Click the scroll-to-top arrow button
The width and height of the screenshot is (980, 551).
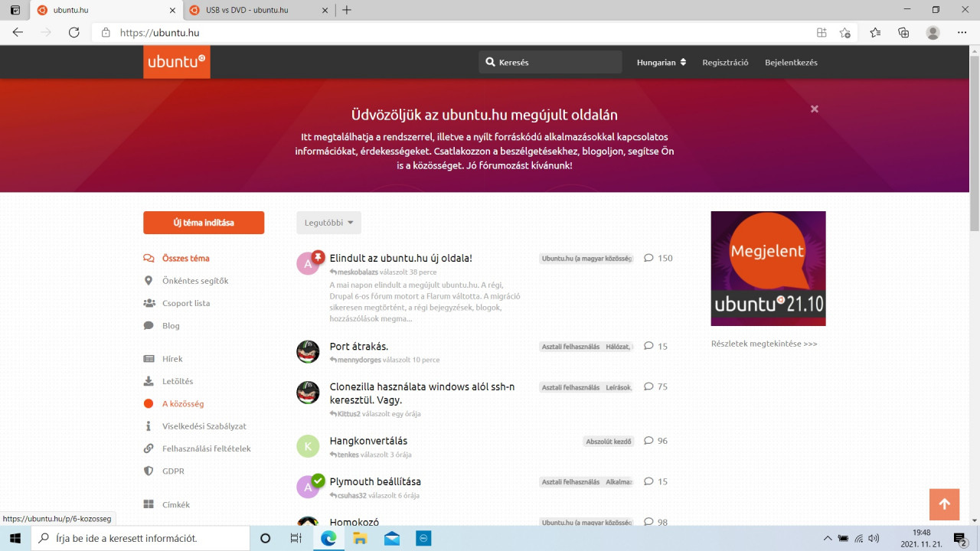tap(944, 504)
